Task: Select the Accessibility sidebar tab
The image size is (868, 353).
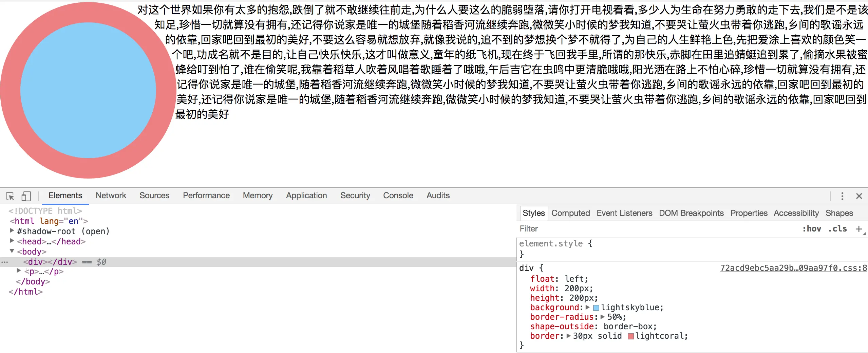Action: click(796, 213)
